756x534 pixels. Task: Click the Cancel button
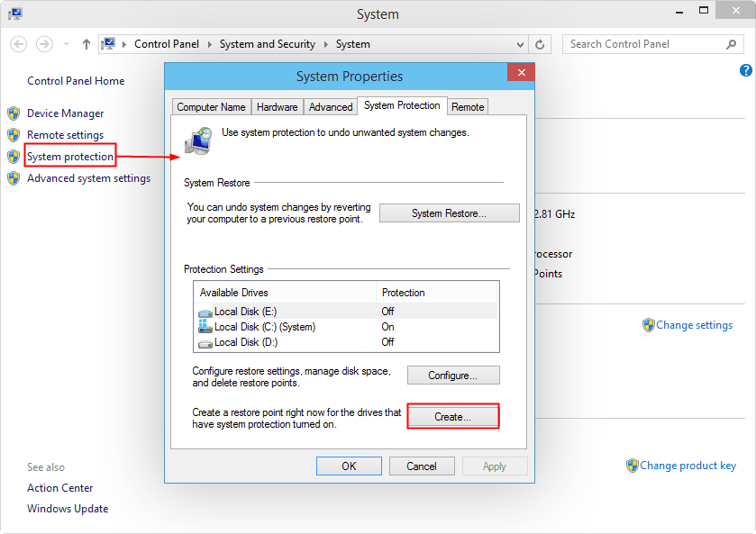coord(422,466)
